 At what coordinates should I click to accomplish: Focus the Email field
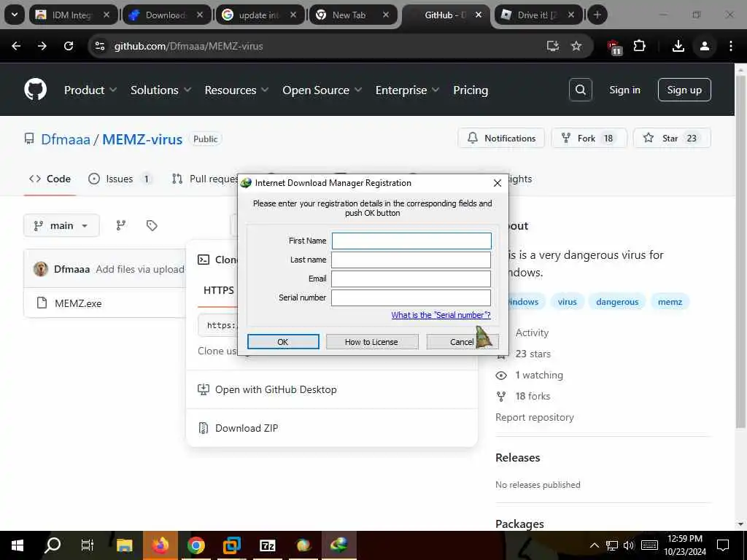pyautogui.click(x=411, y=279)
